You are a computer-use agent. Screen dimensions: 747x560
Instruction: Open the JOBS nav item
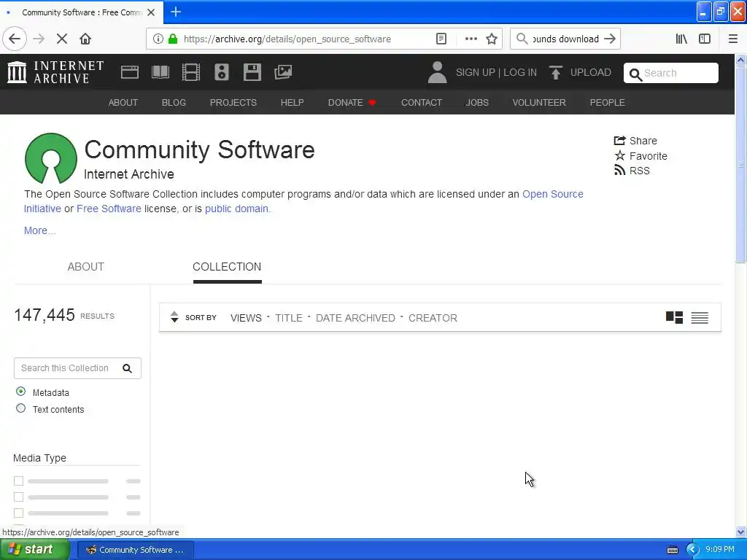(477, 102)
